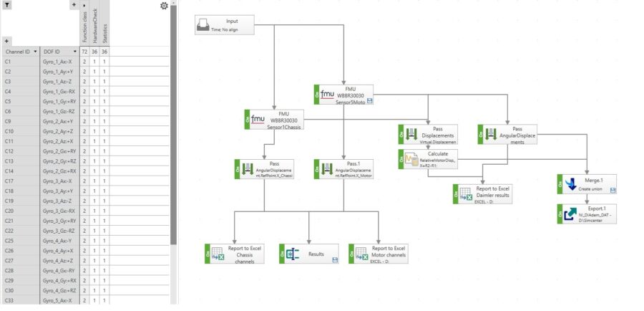
Task: Select DOF cell Gyro_1_Ay:+Y
Action: (59, 72)
